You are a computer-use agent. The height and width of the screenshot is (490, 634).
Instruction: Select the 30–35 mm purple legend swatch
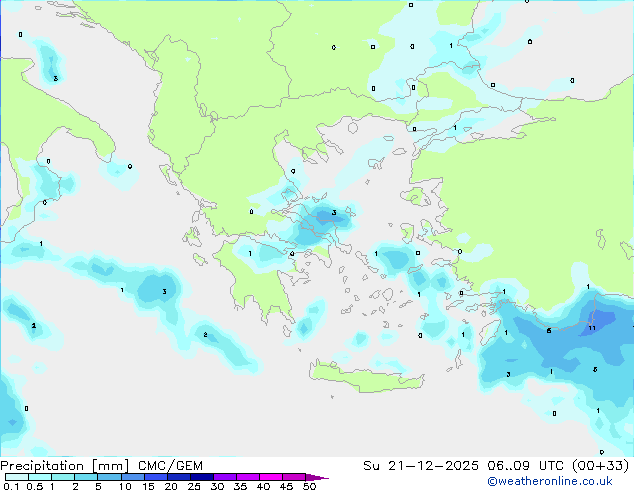coord(225,477)
